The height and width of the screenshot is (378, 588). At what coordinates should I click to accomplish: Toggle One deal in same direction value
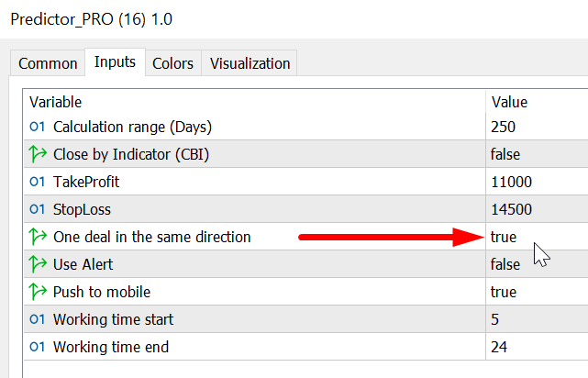[x=504, y=237]
